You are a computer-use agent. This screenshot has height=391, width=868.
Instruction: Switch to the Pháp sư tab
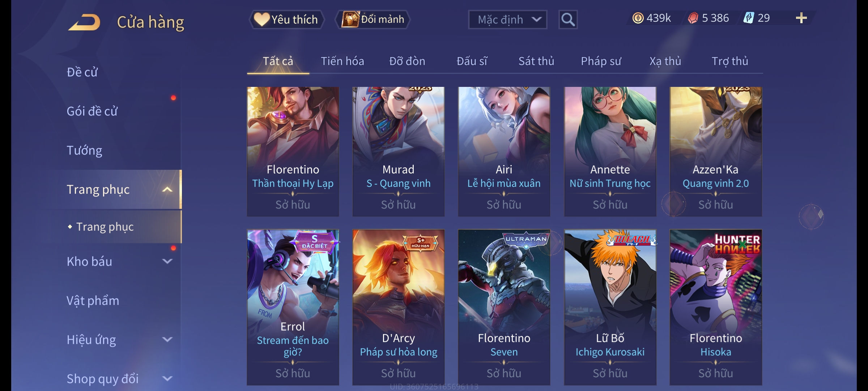(x=601, y=61)
